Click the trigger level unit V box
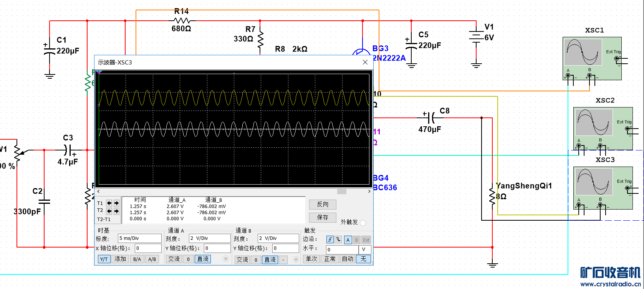The image size is (644, 289). tap(365, 249)
